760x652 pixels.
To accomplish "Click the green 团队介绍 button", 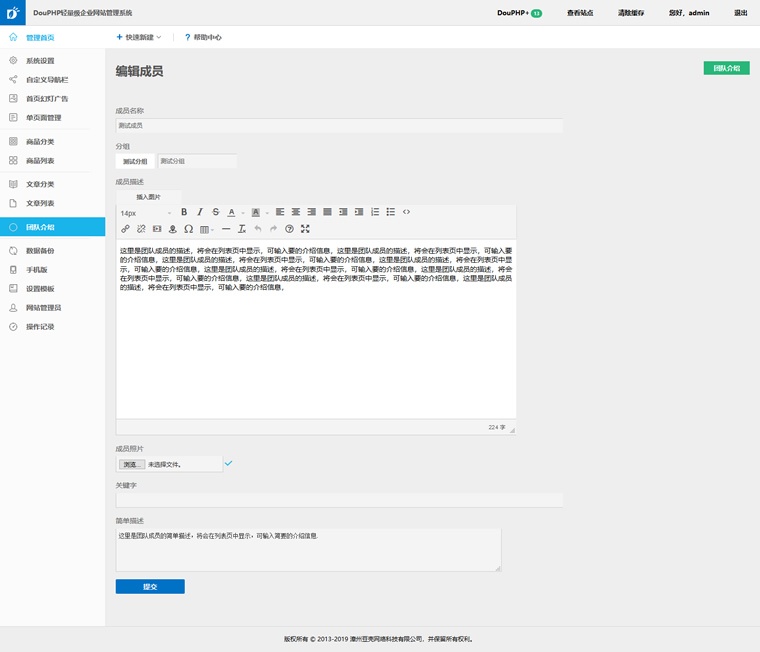I will point(726,68).
